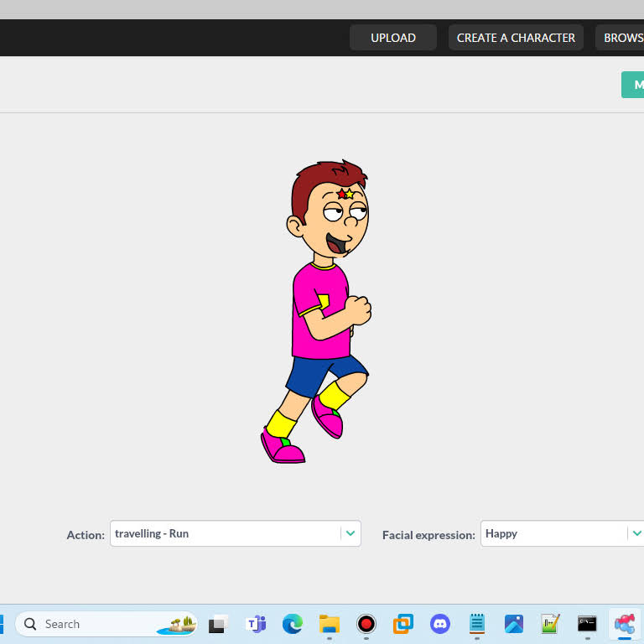Open Discord from the taskbar

click(440, 624)
